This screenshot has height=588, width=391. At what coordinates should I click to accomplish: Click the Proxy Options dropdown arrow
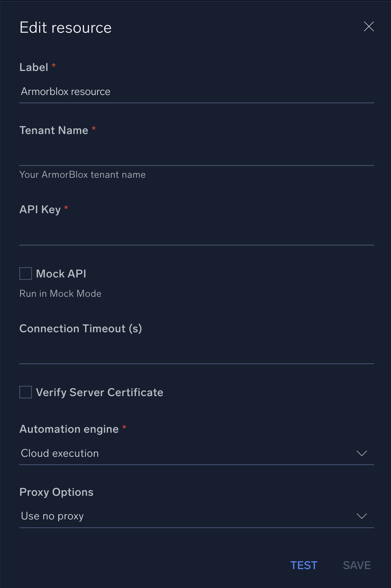click(362, 516)
